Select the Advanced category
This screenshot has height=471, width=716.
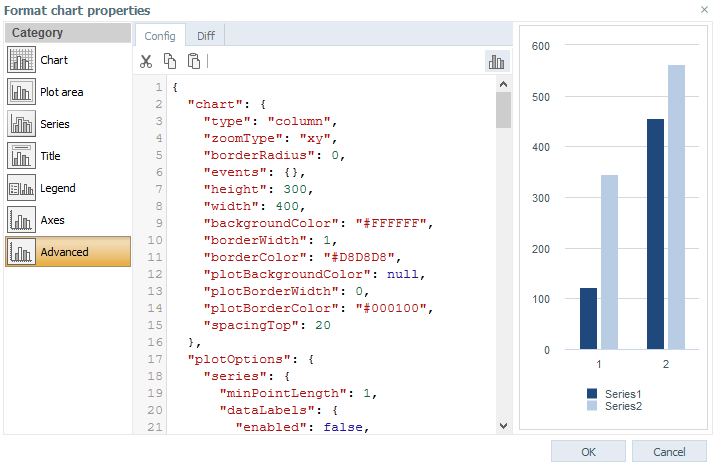tap(68, 252)
